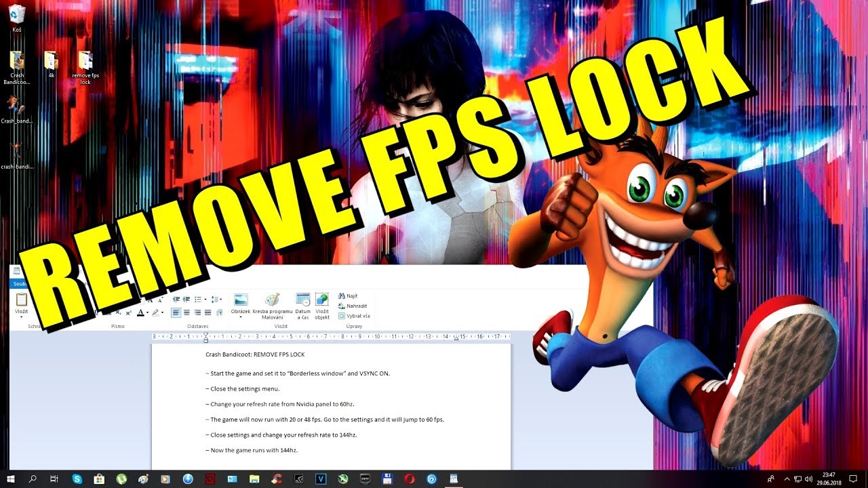Screen dimensions: 868x488
Task: Expand the Vložit paste dropdown arrow
Action: pos(21,317)
